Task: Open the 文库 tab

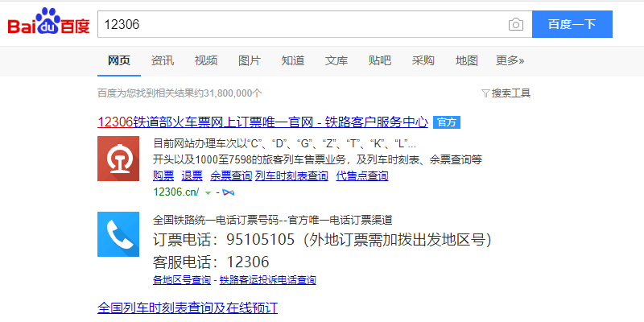Action: pos(336,61)
